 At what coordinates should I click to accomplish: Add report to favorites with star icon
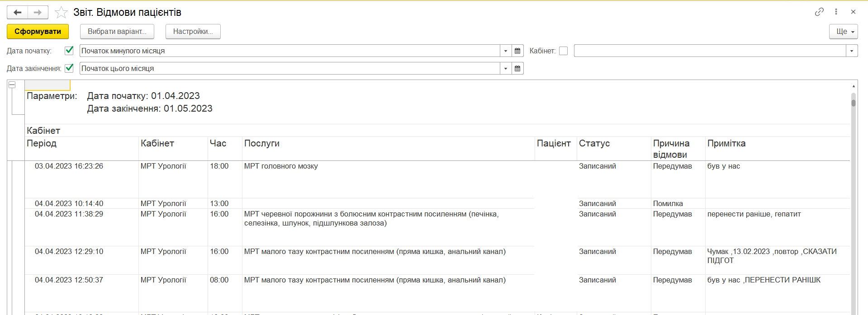tap(61, 12)
